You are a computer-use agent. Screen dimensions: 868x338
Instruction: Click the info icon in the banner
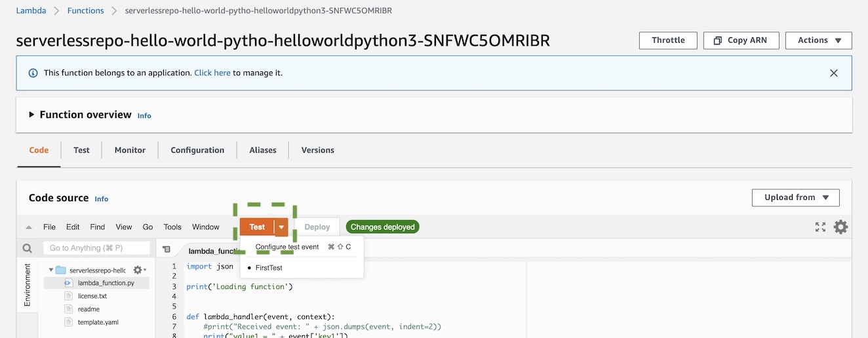tap(33, 73)
